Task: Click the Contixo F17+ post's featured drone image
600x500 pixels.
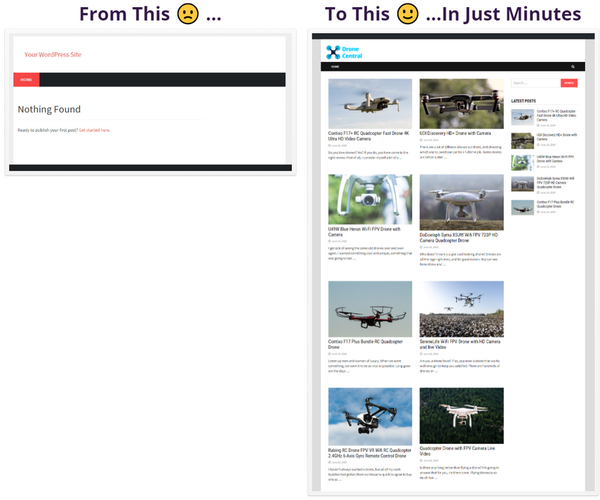Action: [370, 104]
